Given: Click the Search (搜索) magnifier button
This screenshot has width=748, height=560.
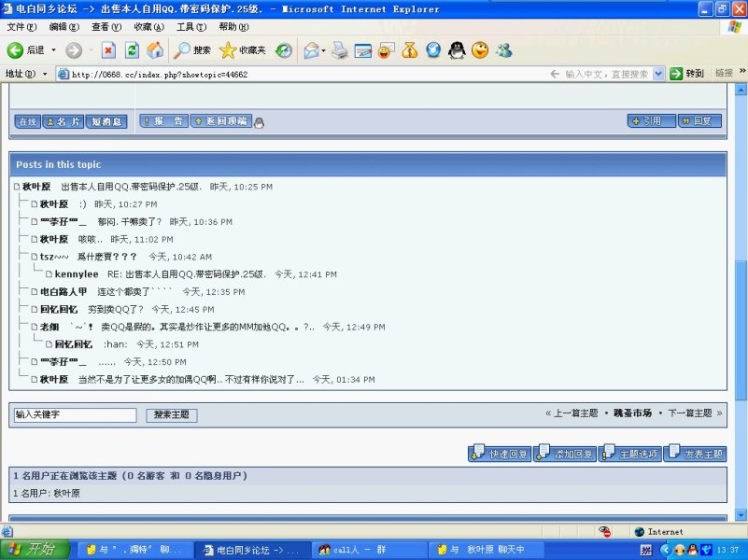Looking at the screenshot, I should (x=193, y=50).
